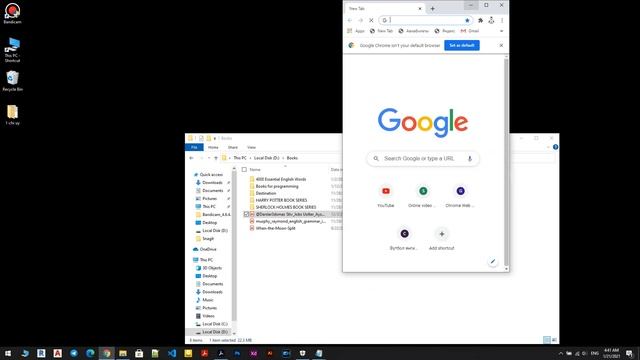The height and width of the screenshot is (360, 640).
Task: Open the View ribbon tab in File Explorer
Action: tap(251, 147)
